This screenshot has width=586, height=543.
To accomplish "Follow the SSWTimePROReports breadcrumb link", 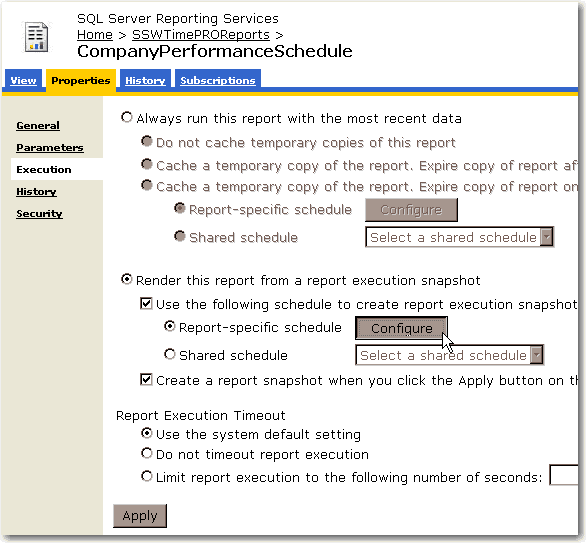I will [201, 35].
